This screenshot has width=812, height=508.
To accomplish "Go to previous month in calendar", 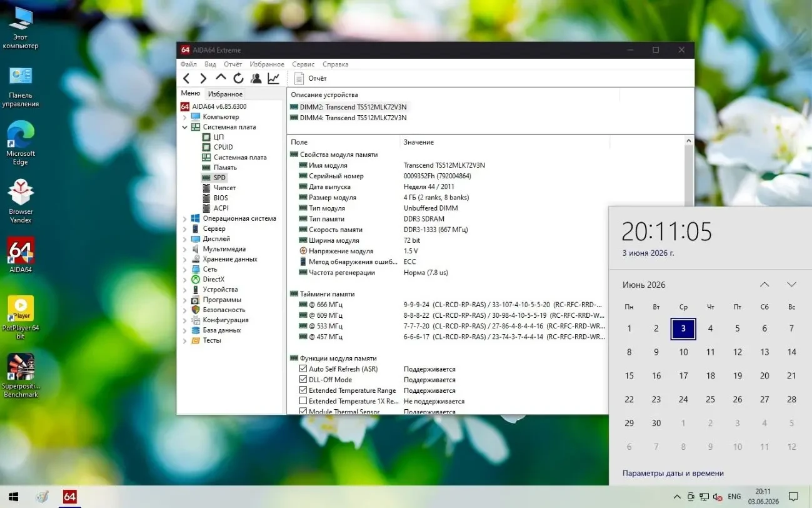I will 764,285.
